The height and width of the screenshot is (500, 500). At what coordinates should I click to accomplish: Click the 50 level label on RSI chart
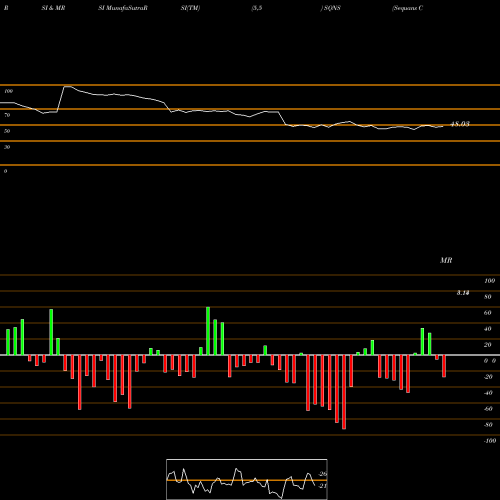coord(7,131)
